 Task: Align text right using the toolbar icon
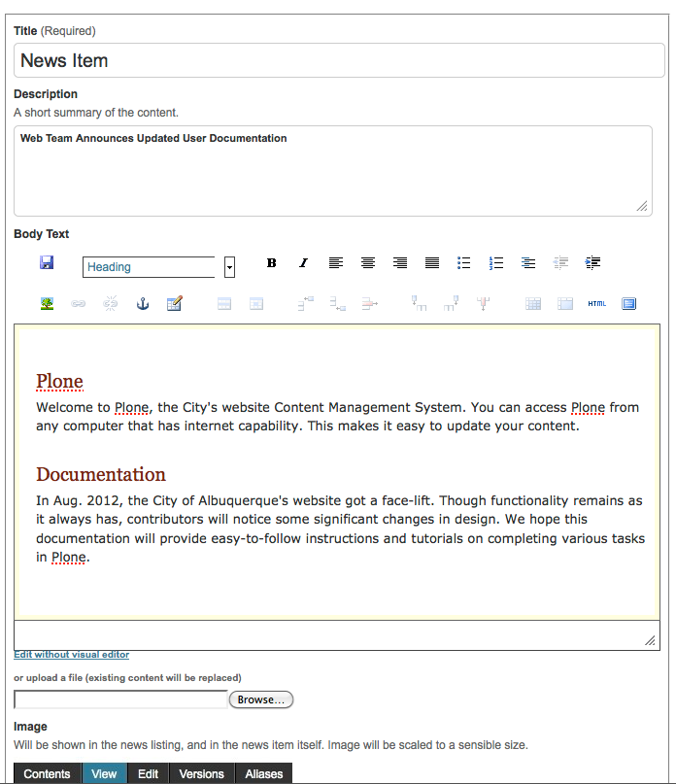point(400,263)
